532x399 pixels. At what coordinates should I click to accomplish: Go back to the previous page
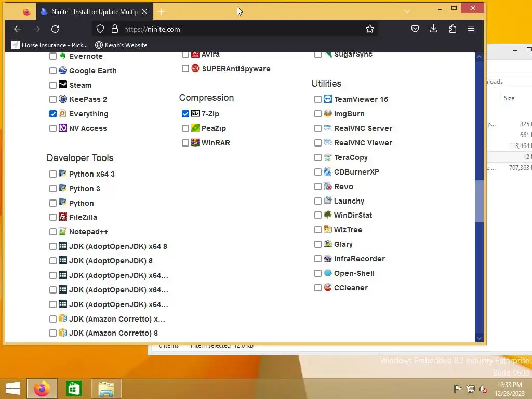click(x=18, y=29)
